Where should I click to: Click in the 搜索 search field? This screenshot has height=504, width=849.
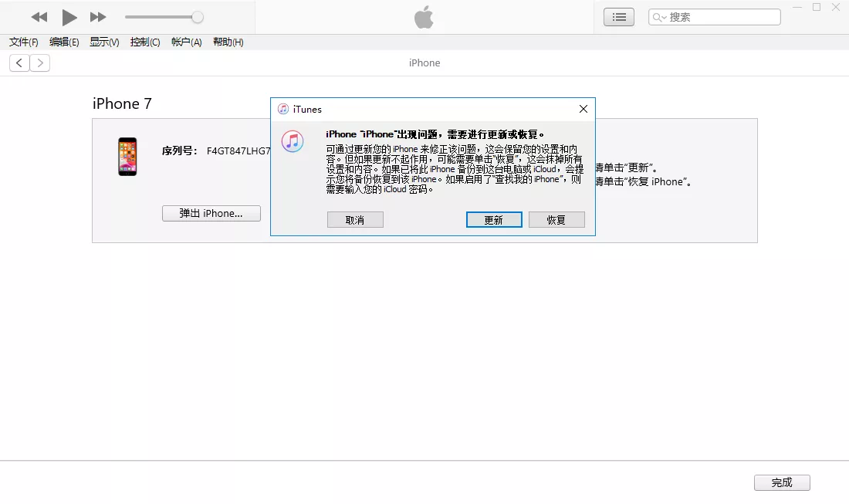pyautogui.click(x=722, y=17)
